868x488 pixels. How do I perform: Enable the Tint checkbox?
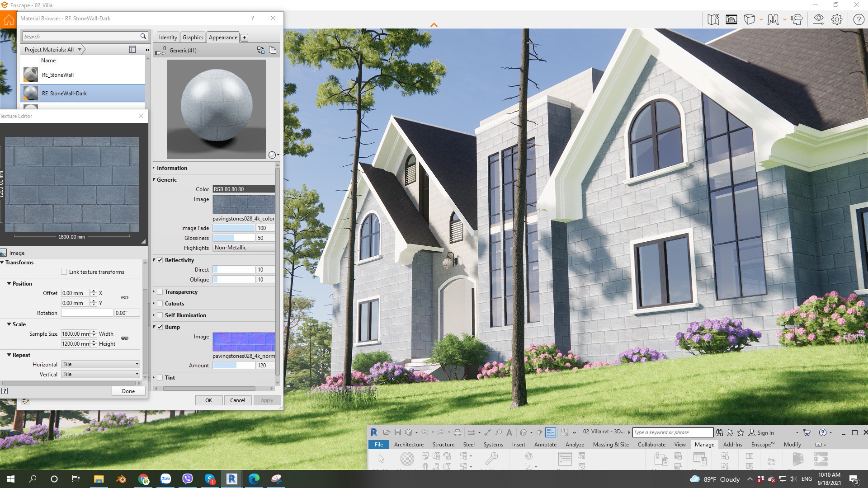160,378
